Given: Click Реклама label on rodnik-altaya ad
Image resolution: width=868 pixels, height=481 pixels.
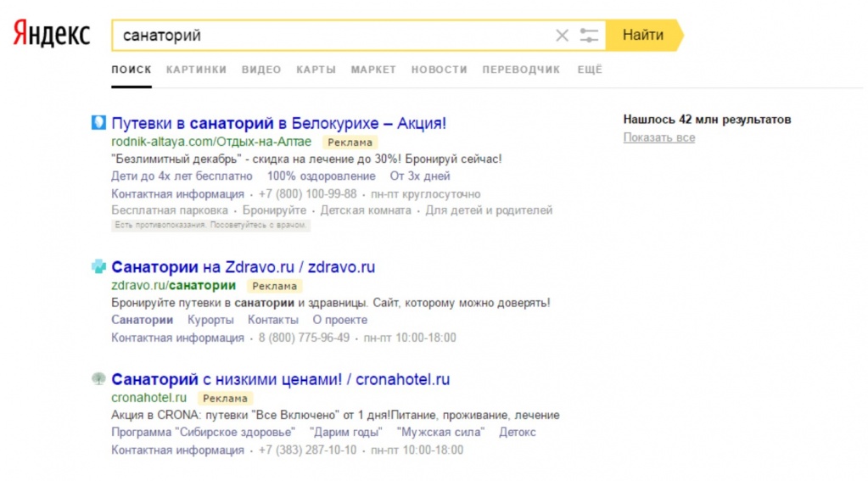Looking at the screenshot, I should 350,143.
